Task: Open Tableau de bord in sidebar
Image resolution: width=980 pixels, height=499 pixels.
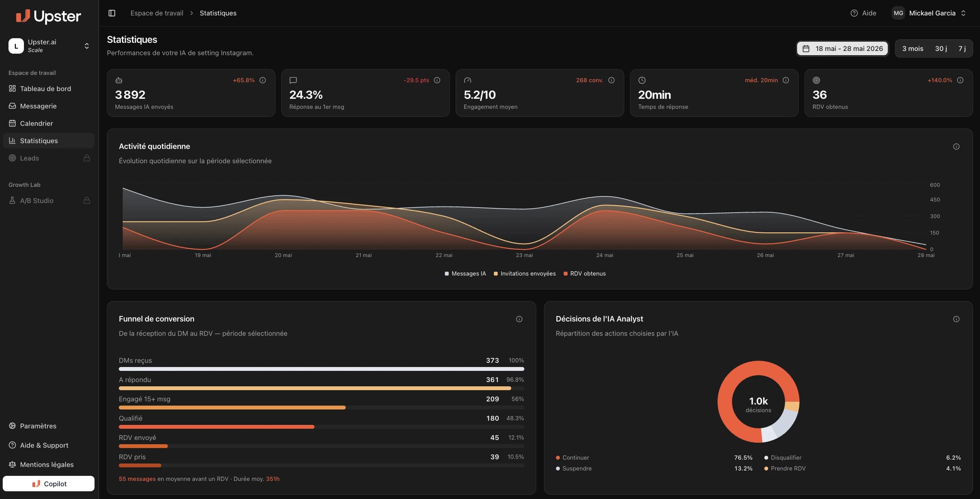Action: (49, 88)
